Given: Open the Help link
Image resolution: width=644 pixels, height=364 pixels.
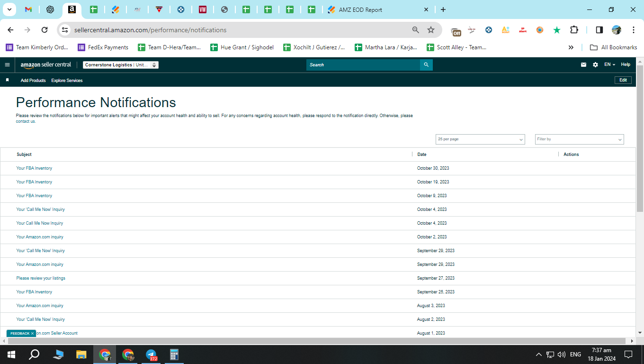Looking at the screenshot, I should pyautogui.click(x=626, y=65).
